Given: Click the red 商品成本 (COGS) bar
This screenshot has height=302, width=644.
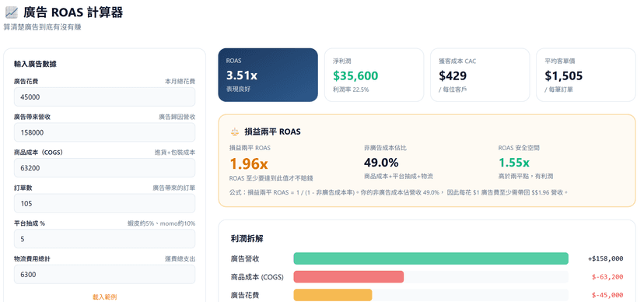Looking at the screenshot, I should pyautogui.click(x=348, y=276).
